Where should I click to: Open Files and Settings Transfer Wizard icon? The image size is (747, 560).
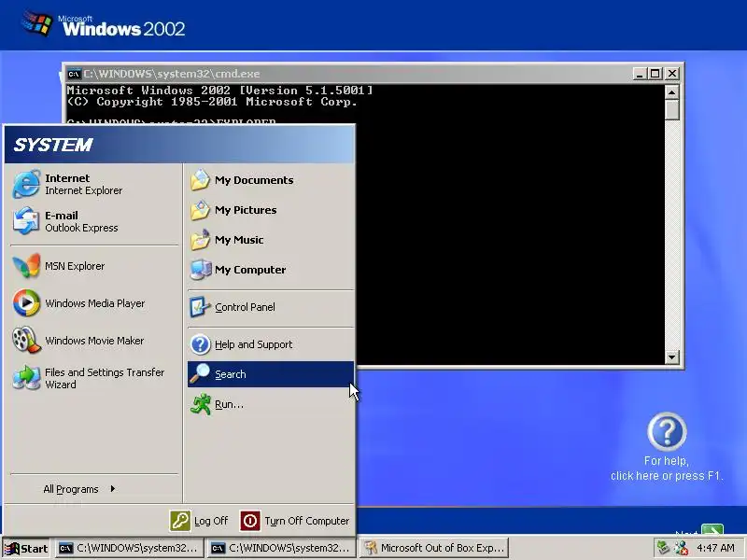point(26,378)
